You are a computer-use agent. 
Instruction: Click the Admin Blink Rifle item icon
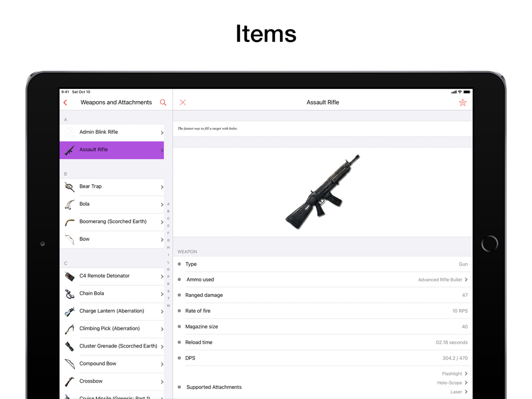click(70, 132)
